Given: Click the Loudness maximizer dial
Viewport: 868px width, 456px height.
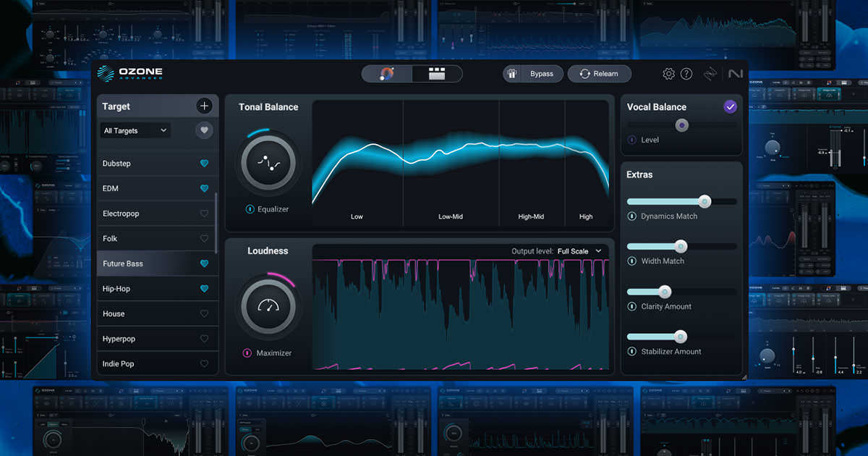Looking at the screenshot, I should point(268,306).
